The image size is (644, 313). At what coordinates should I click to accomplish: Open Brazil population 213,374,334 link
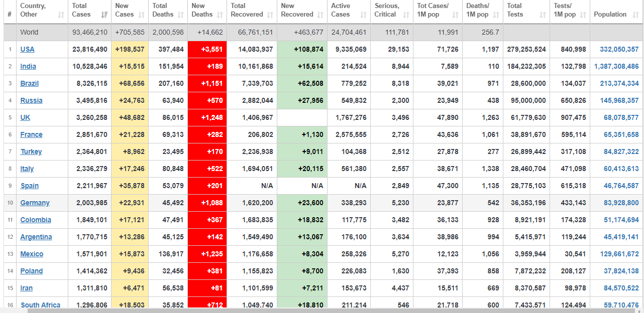[x=619, y=83]
